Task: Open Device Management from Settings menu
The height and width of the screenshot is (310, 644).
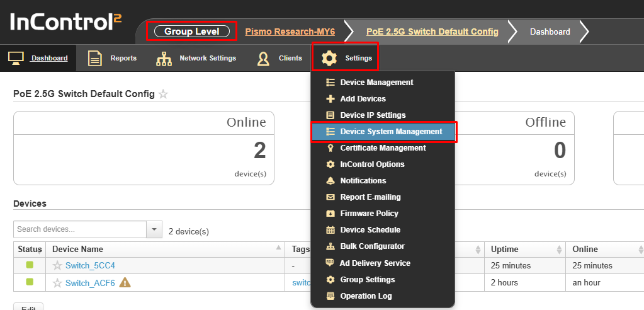Action: (x=383, y=83)
